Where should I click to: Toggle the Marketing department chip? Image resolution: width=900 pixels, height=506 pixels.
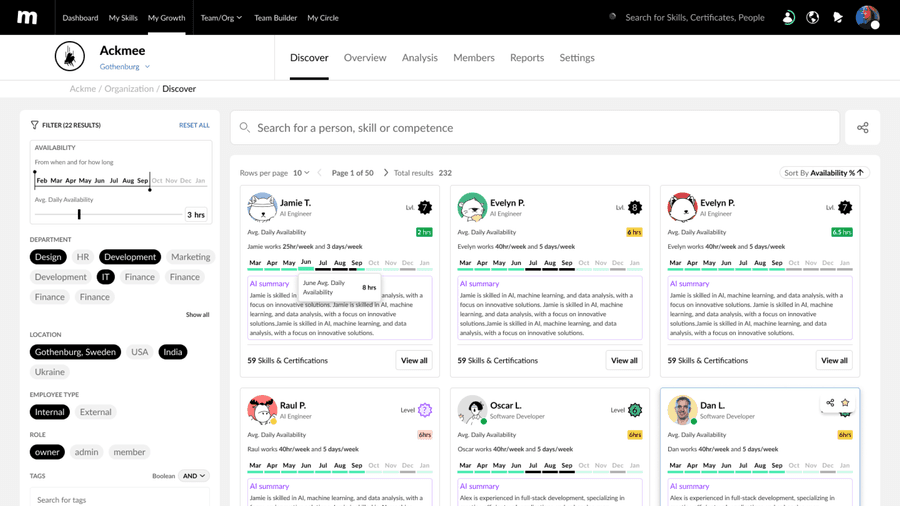(191, 257)
